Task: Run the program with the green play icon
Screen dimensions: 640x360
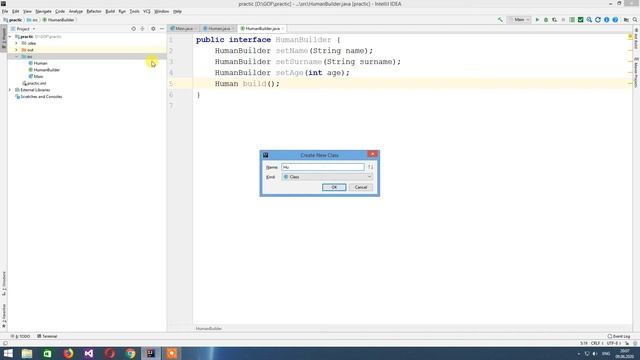Action: tap(537, 20)
